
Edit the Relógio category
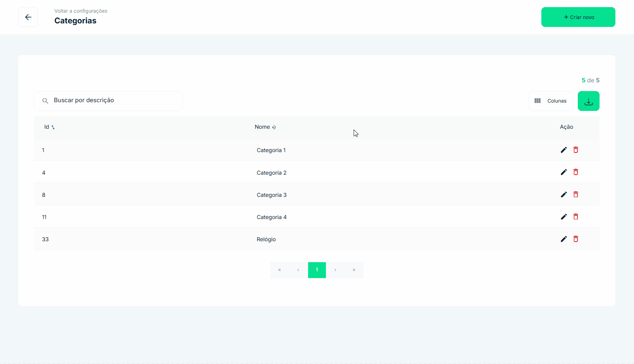[x=564, y=239]
